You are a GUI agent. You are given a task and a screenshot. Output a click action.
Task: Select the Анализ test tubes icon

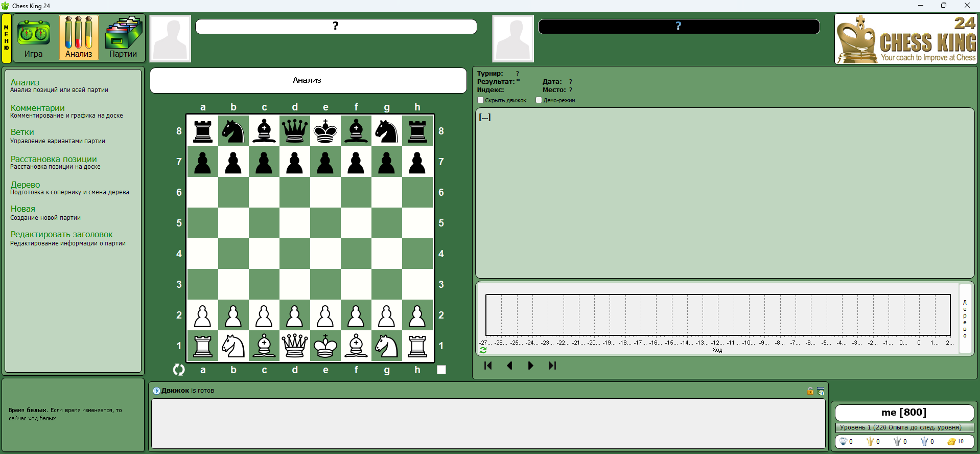pyautogui.click(x=79, y=37)
